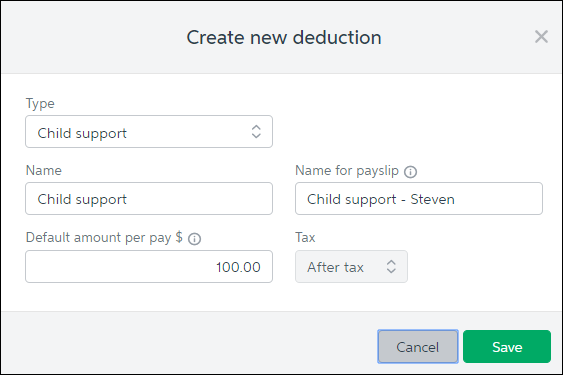Click the Name for payslip text box

pos(419,199)
